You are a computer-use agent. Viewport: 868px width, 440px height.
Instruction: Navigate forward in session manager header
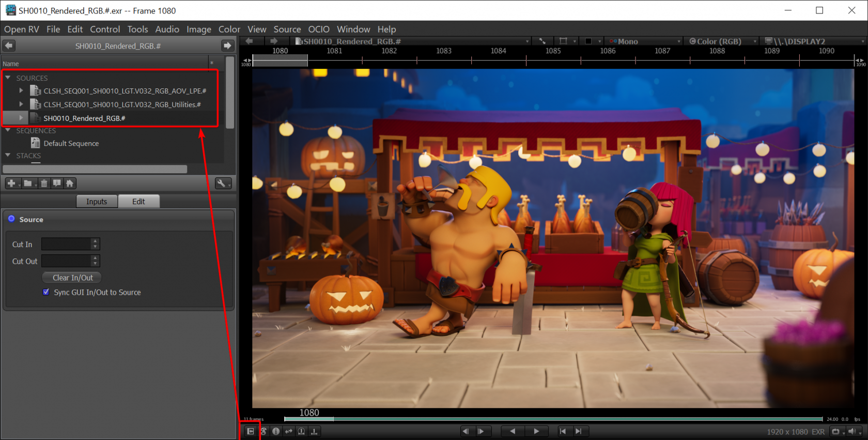227,45
